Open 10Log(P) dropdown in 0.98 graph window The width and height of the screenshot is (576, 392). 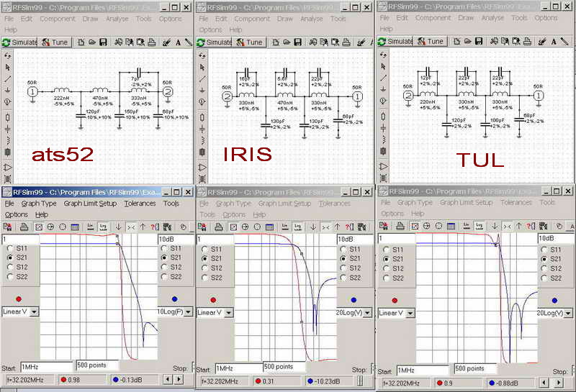pos(188,312)
